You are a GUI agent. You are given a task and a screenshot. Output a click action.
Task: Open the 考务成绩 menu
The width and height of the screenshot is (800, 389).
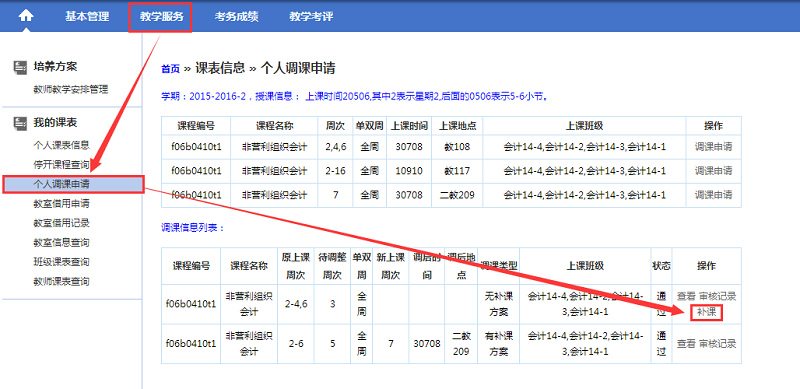(236, 16)
